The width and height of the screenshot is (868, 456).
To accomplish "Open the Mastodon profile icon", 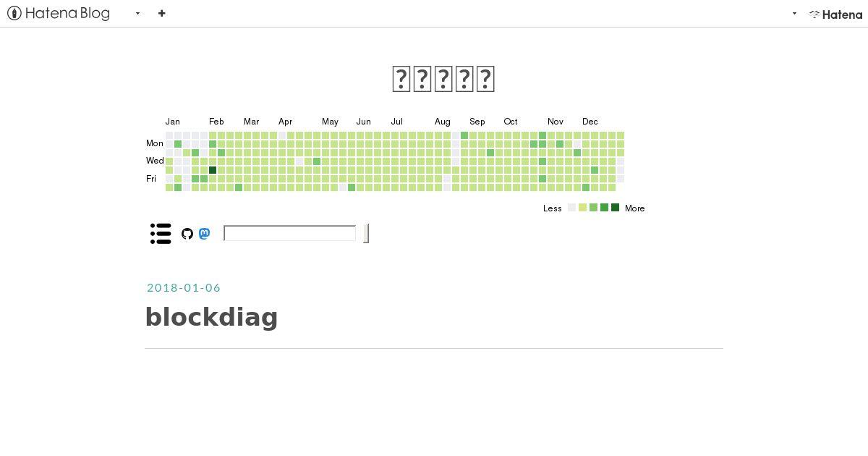I will [x=205, y=234].
